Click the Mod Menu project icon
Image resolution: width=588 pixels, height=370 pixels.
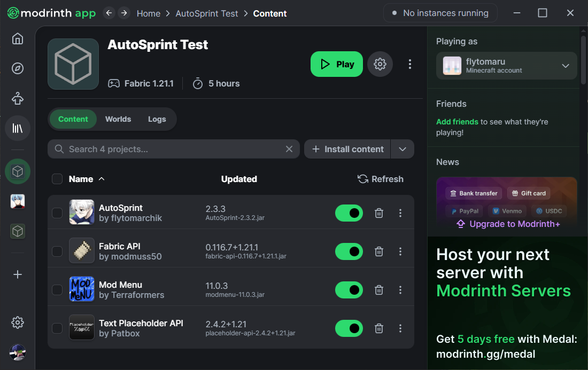coord(82,289)
